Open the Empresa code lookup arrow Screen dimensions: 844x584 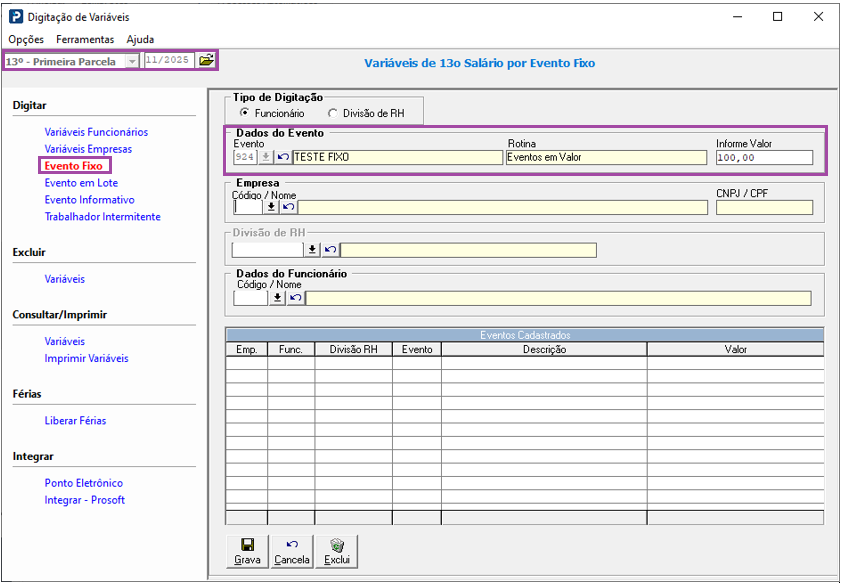(x=271, y=207)
